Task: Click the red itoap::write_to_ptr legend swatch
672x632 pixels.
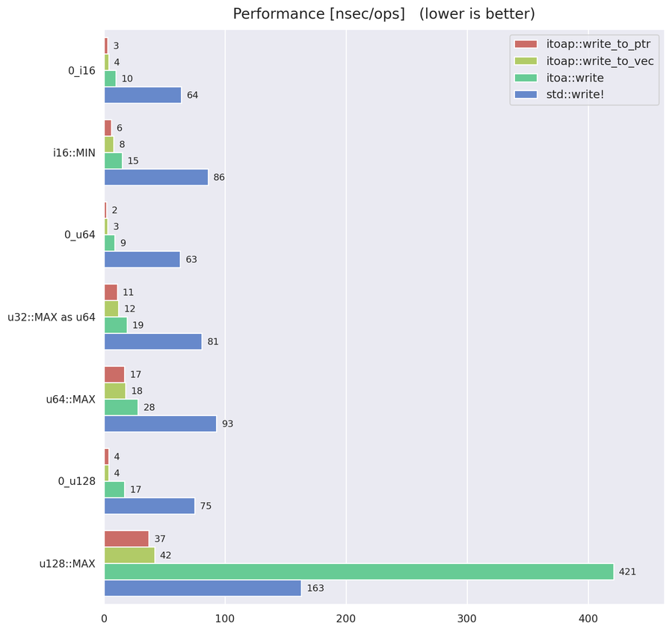Action: click(525, 44)
